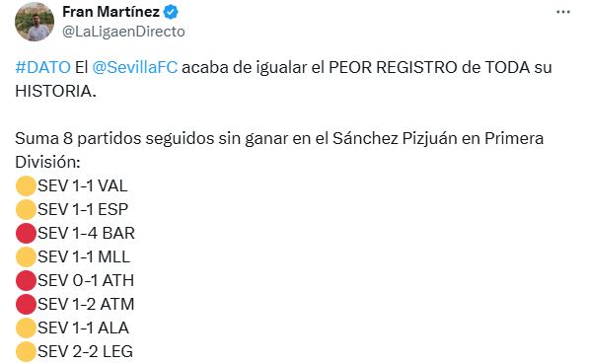The width and height of the screenshot is (589, 364).
Task: Click yellow circle beside SEV 1-1 MLL
Action: pos(26,256)
